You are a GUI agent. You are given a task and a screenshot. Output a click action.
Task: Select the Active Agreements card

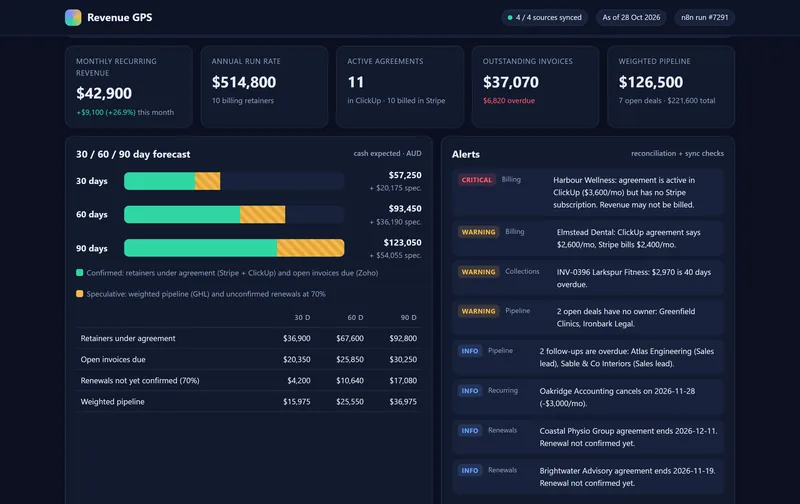coord(400,87)
